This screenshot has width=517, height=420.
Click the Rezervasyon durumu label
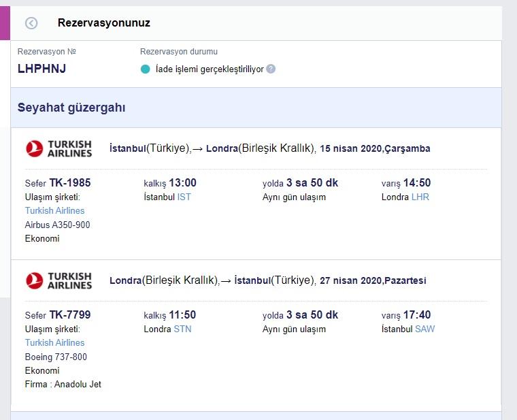coord(179,52)
